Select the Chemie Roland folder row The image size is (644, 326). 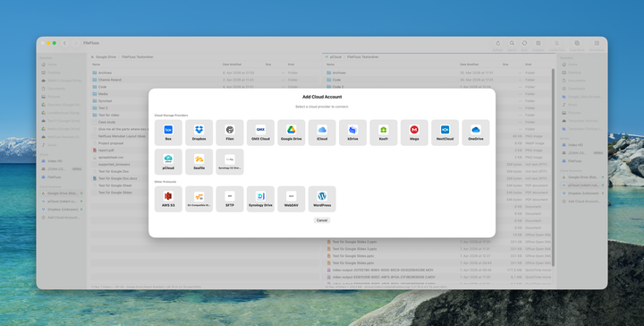[x=205, y=80]
